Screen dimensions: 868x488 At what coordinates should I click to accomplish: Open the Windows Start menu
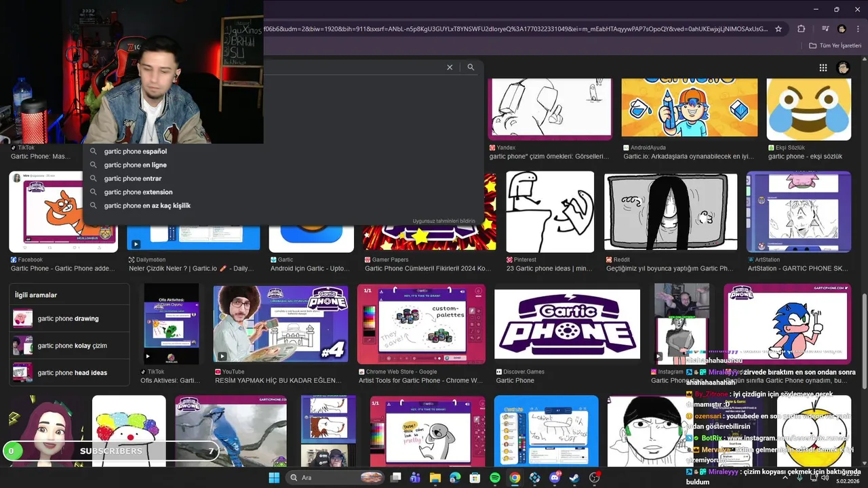pos(274,478)
